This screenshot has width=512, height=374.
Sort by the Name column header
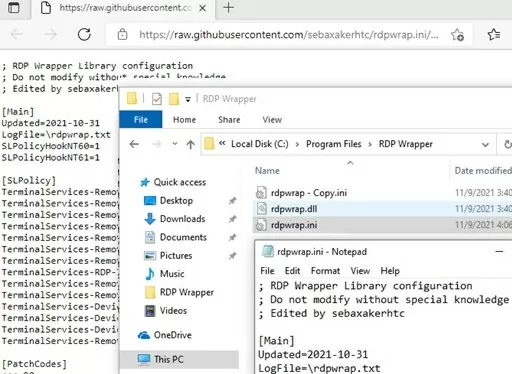click(267, 171)
